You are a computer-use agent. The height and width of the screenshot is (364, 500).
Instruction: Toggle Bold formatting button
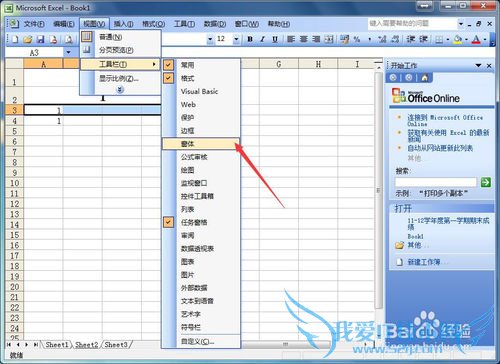click(250, 39)
